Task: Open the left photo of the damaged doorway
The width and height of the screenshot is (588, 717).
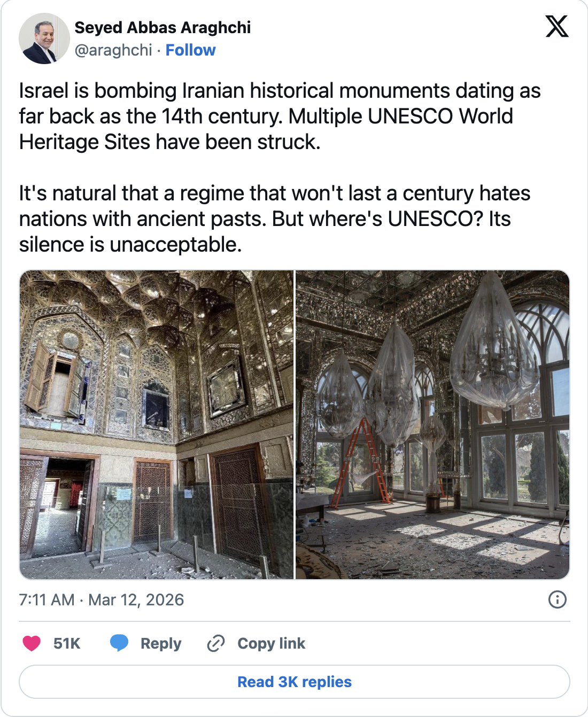Action: pyautogui.click(x=157, y=425)
